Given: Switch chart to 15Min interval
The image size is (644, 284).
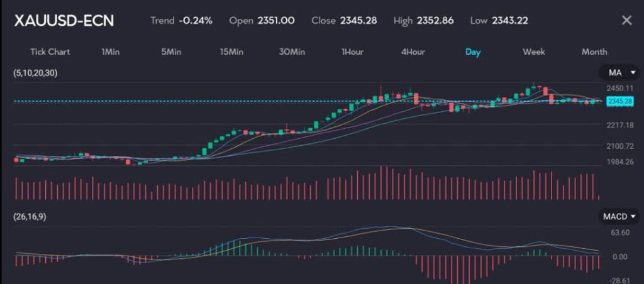Looking at the screenshot, I should 231,52.
